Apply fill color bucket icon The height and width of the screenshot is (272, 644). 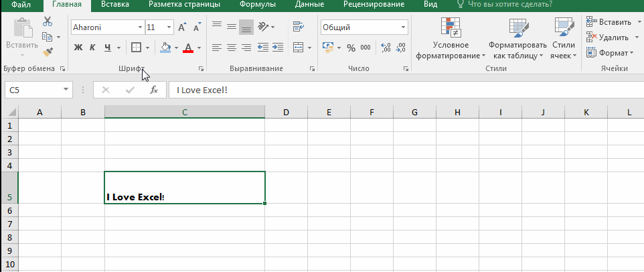165,48
